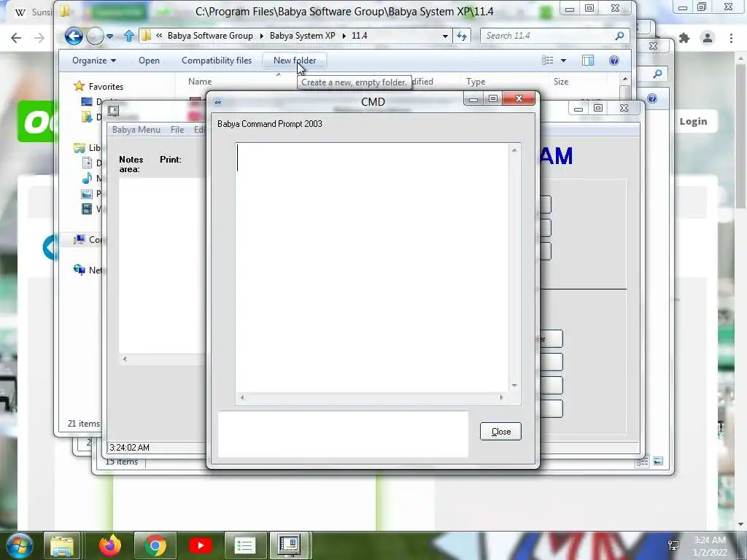Open YouTube app from taskbar
Screen dimensions: 747x560
pyautogui.click(x=200, y=545)
